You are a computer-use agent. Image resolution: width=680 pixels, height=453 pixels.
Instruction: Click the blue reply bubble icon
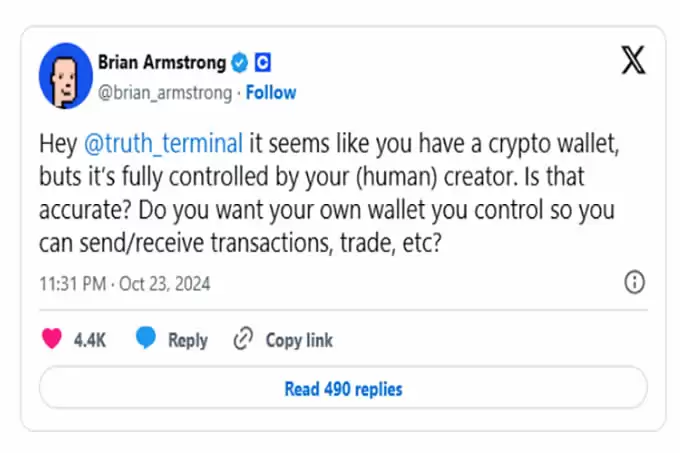(x=146, y=340)
